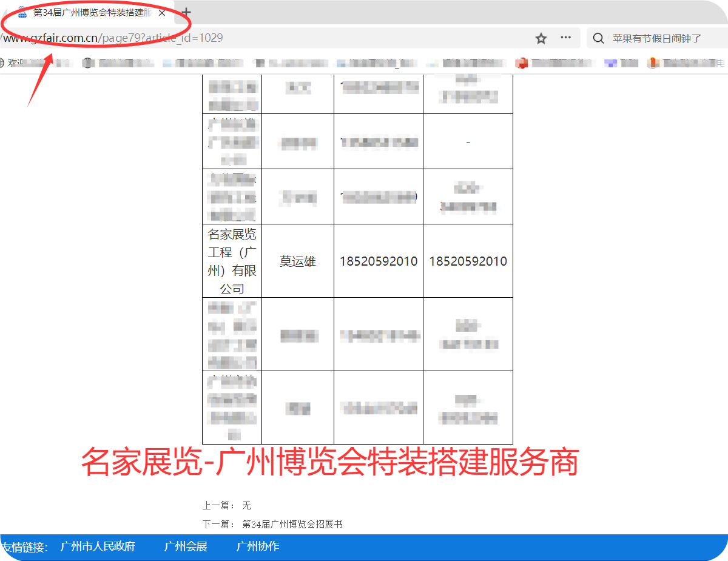
Task: Select the contact name 莫运雄
Action: pyautogui.click(x=298, y=261)
